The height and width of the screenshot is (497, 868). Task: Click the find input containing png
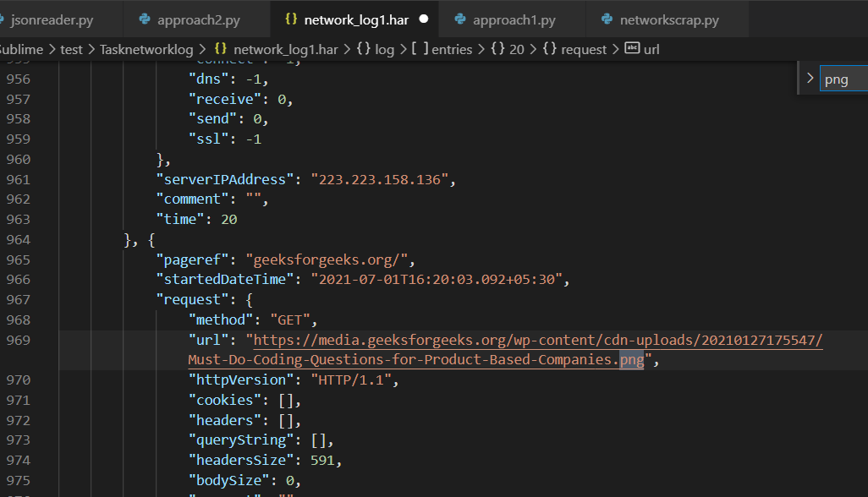(x=843, y=79)
